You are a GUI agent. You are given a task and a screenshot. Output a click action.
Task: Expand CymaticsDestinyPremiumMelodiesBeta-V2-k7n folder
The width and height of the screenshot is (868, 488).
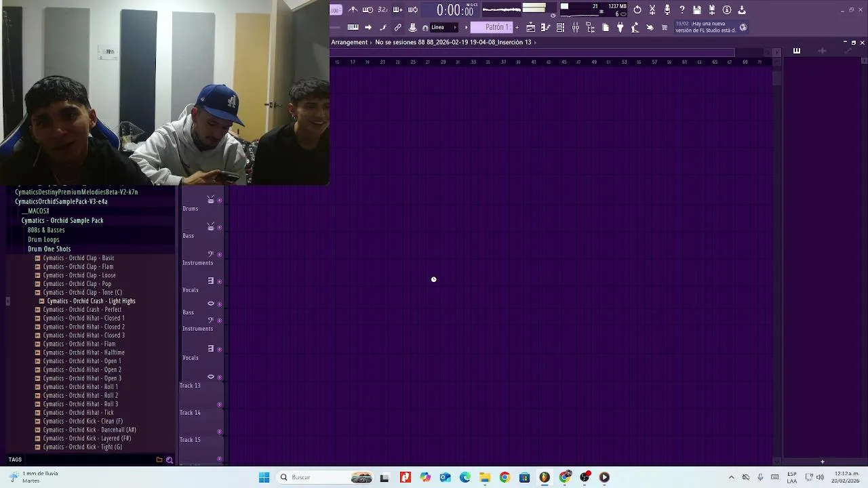pyautogui.click(x=76, y=192)
